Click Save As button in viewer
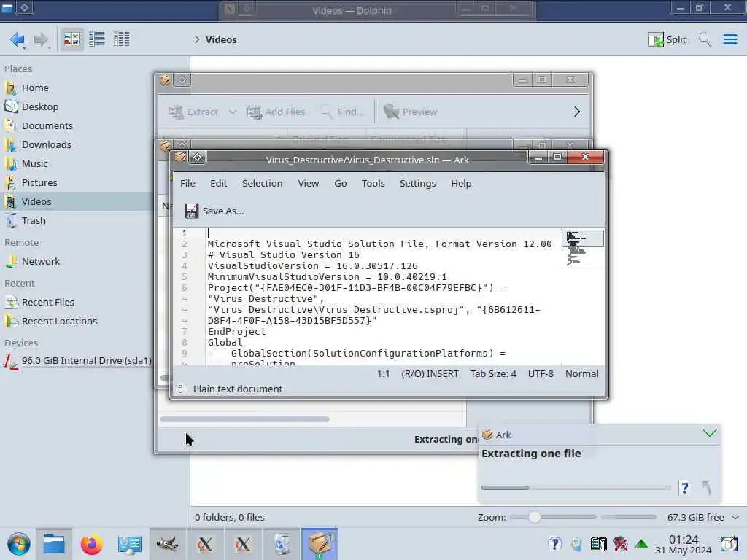 (214, 211)
